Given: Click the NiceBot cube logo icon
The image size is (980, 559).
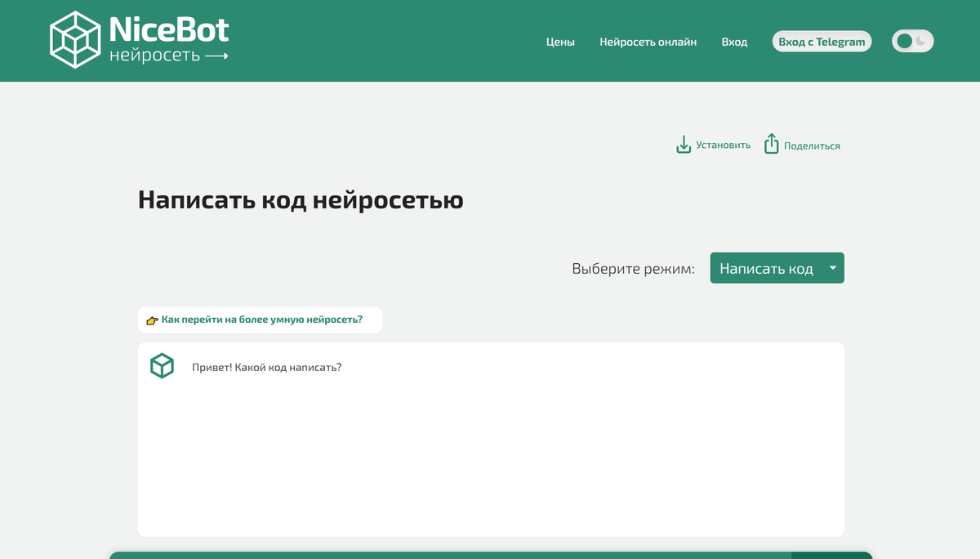Looking at the screenshot, I should coord(75,40).
